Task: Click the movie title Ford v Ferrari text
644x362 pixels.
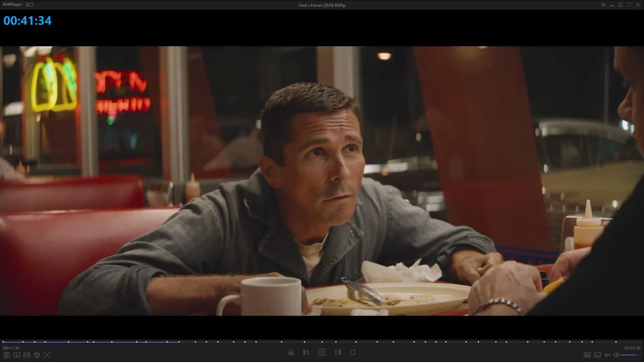Action: click(x=322, y=5)
